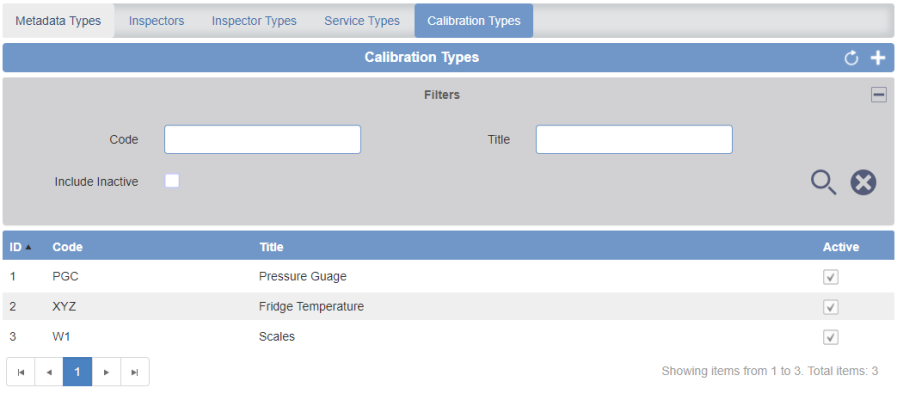Add a new calibration type
Viewport: 897px width, 400px height.
click(x=878, y=58)
